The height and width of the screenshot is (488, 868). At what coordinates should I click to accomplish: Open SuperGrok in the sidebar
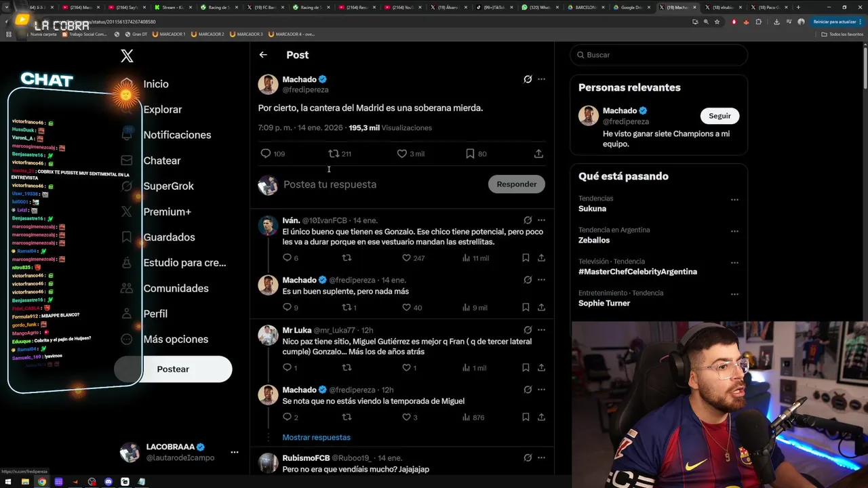(x=168, y=186)
